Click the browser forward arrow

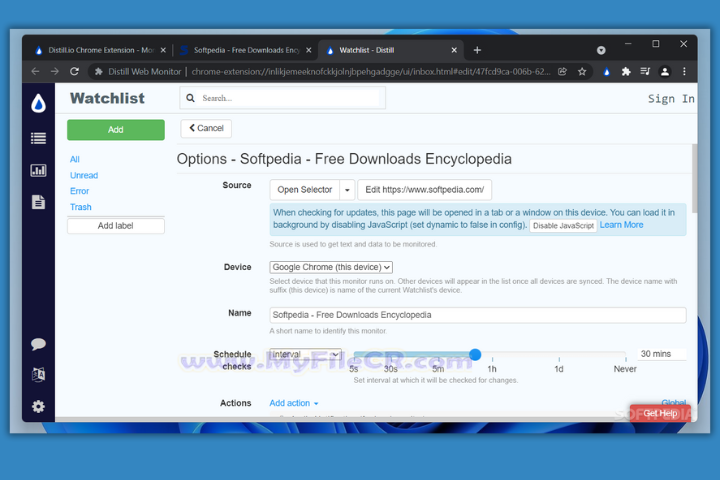tap(55, 72)
